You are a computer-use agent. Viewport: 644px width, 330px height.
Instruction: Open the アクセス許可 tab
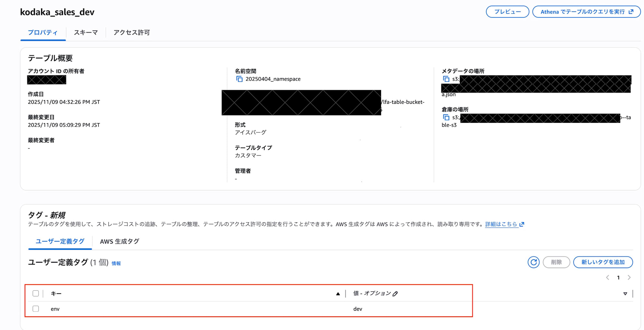click(x=131, y=33)
